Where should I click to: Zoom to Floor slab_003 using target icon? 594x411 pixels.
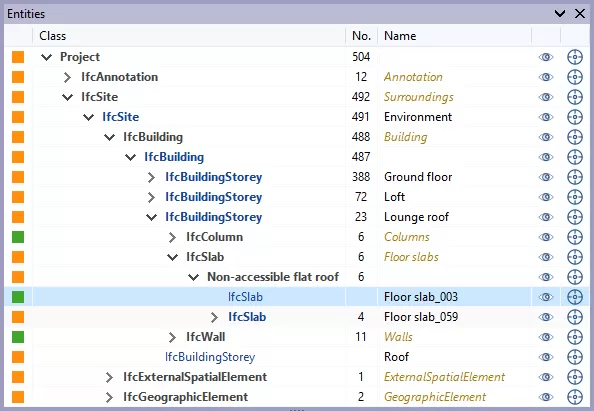coord(575,297)
